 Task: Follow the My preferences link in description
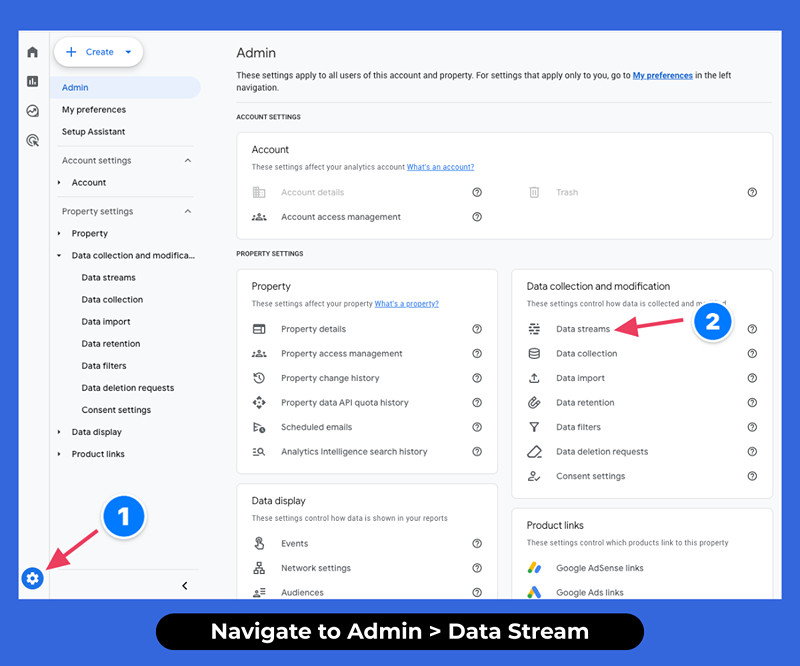click(x=663, y=76)
